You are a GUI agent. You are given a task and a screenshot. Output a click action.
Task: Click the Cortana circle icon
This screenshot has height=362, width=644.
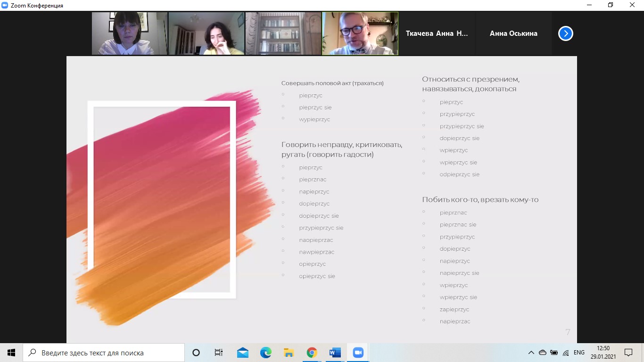pyautogui.click(x=196, y=353)
